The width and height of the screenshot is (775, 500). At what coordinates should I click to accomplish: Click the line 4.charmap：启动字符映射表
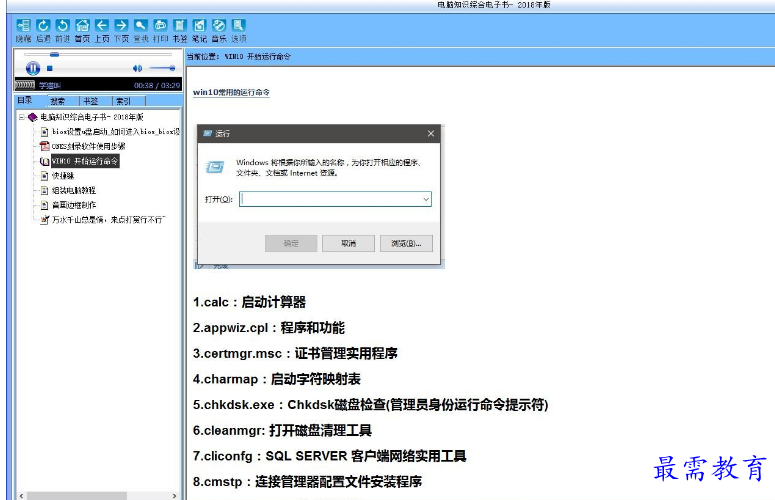pos(277,379)
